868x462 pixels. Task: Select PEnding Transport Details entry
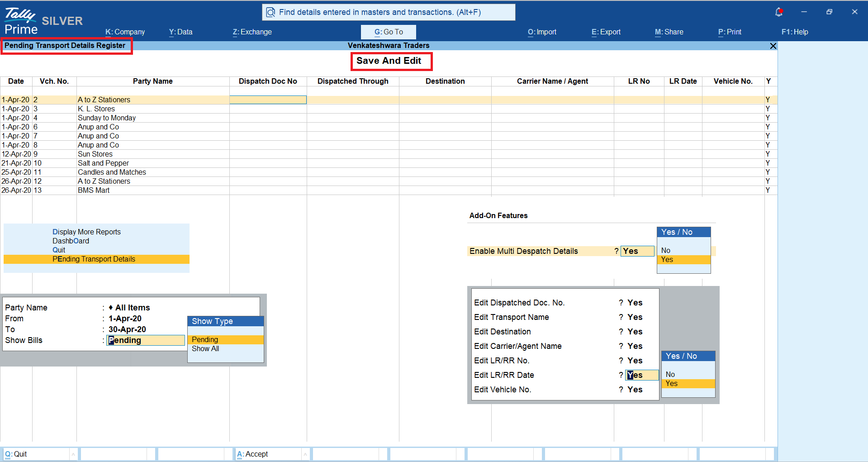pyautogui.click(x=96, y=259)
